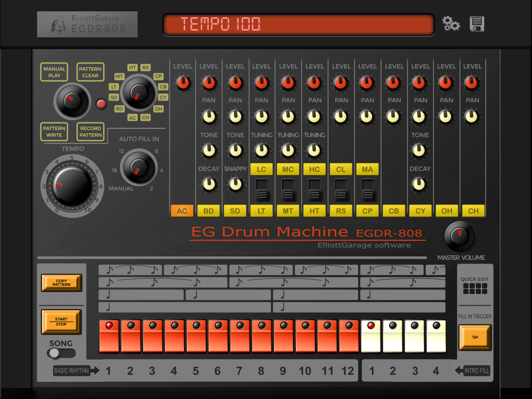Open settings via the gears icon

click(x=451, y=24)
